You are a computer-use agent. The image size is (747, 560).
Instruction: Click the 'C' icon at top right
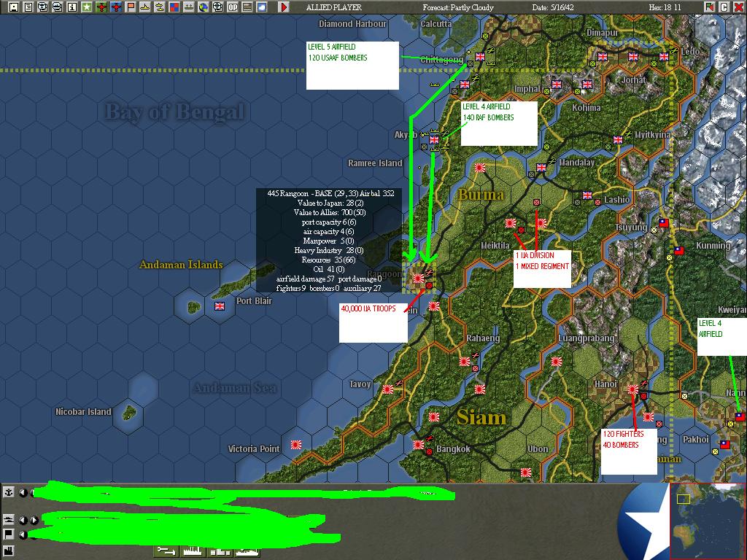click(x=724, y=7)
